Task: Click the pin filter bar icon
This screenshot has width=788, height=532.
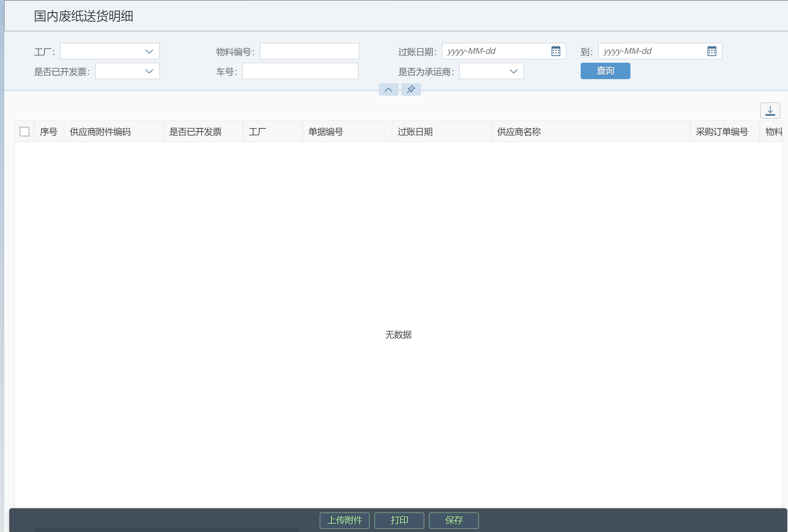Action: tap(411, 89)
